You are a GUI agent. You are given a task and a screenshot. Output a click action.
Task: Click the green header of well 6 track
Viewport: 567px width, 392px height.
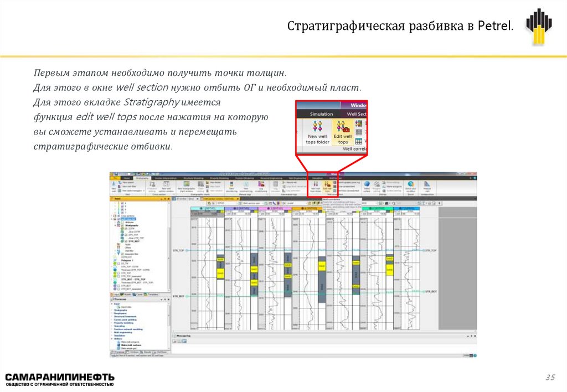[x=377, y=209]
